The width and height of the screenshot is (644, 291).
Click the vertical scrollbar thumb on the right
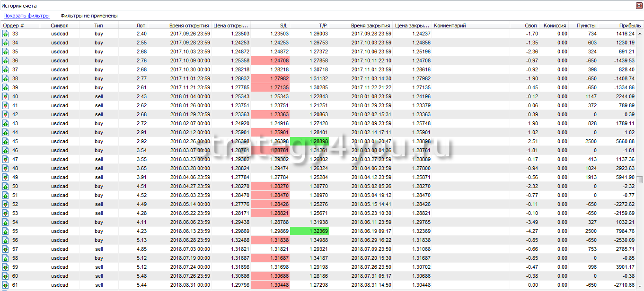point(639,180)
